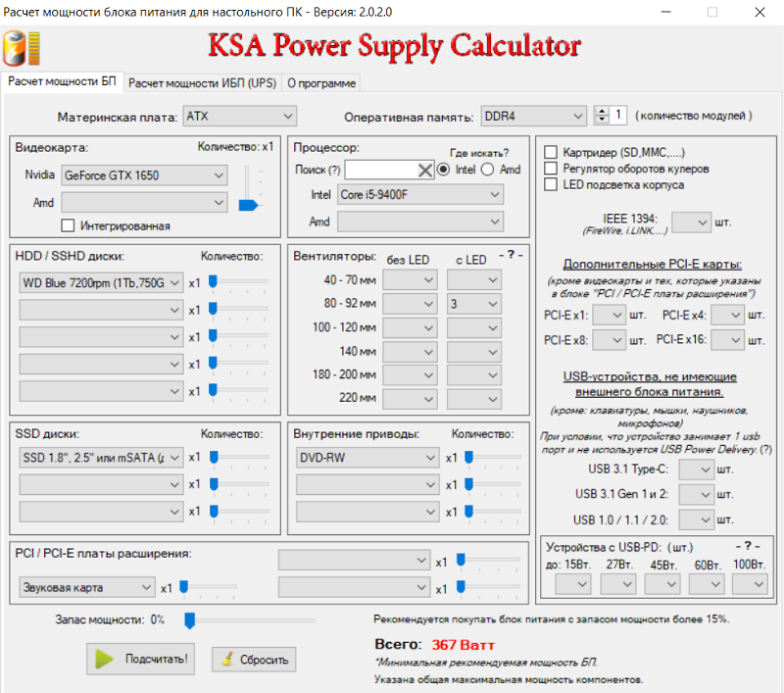
Task: Open the 80 - 92 мм LED fan count dropdown
Action: click(x=474, y=304)
